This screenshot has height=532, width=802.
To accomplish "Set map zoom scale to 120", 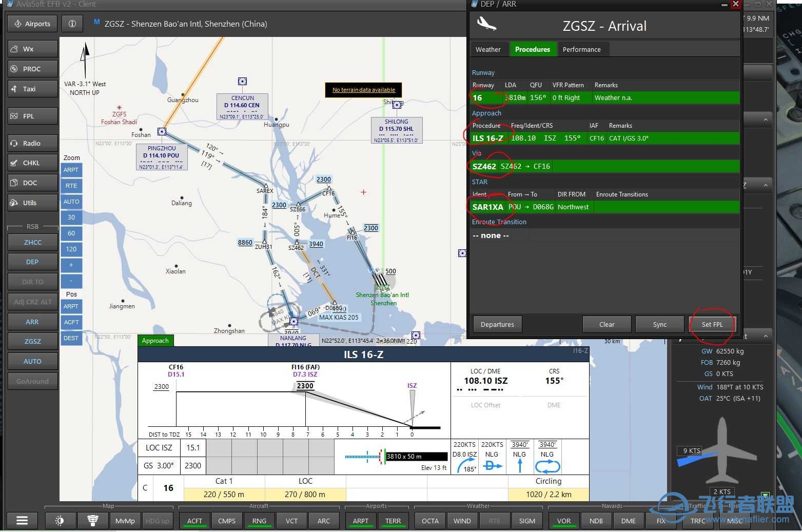I will 71,249.
